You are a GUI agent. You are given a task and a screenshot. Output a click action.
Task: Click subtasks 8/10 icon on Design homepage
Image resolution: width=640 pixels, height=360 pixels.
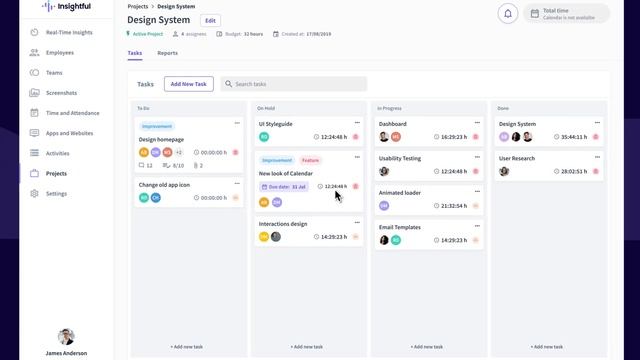click(x=166, y=165)
